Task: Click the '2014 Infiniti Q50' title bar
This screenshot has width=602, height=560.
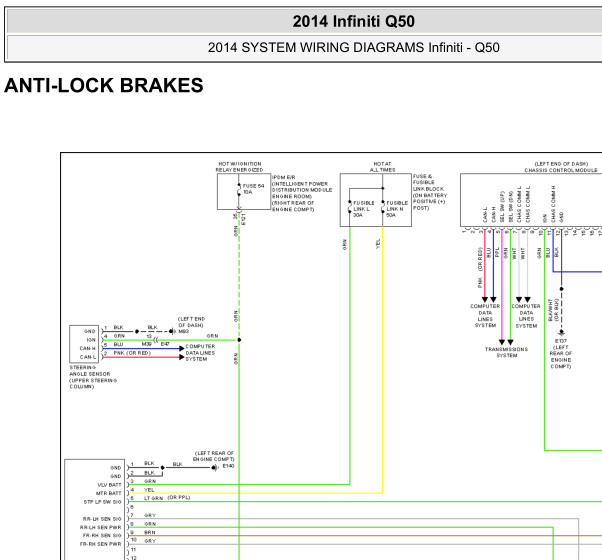Action: [353, 21]
